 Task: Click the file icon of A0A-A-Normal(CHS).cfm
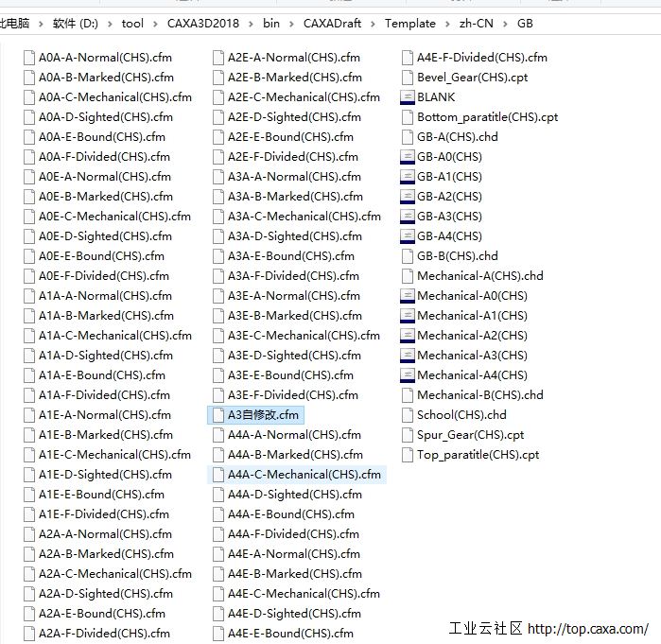pyautogui.click(x=29, y=58)
